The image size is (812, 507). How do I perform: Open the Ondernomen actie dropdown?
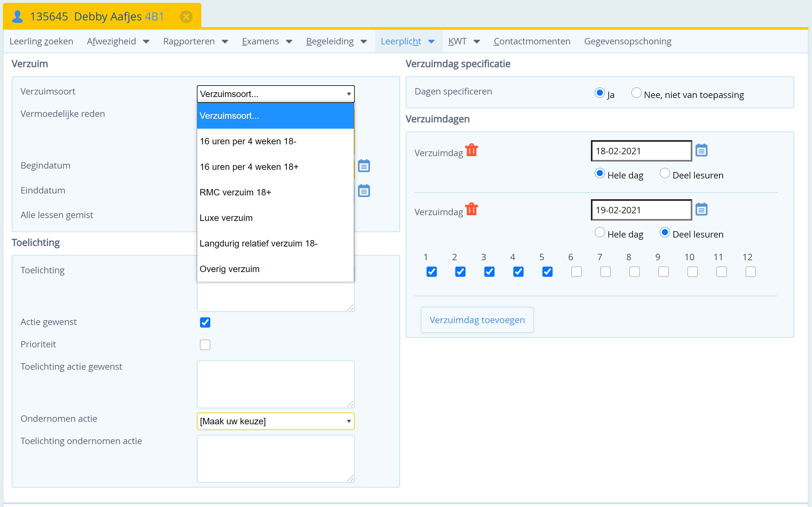coord(275,421)
